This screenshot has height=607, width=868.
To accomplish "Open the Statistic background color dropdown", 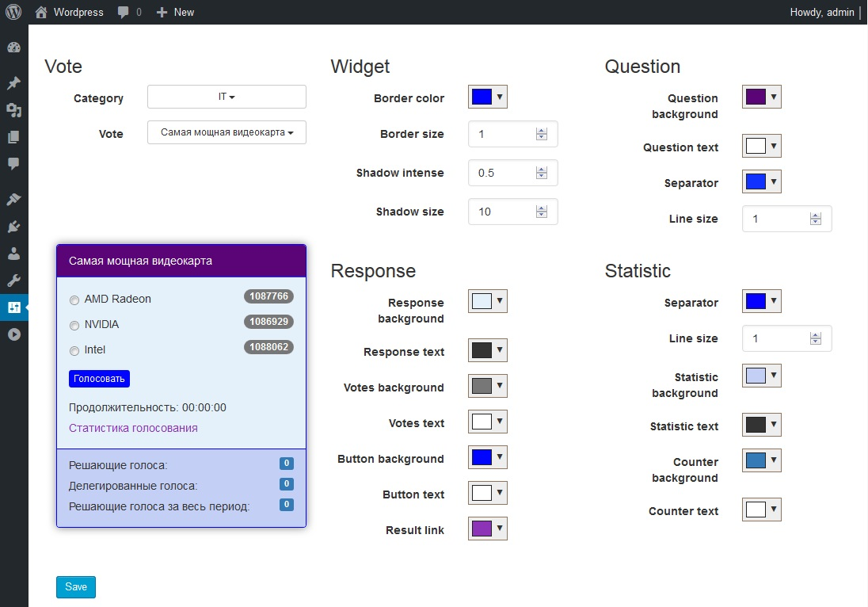I will click(x=762, y=376).
